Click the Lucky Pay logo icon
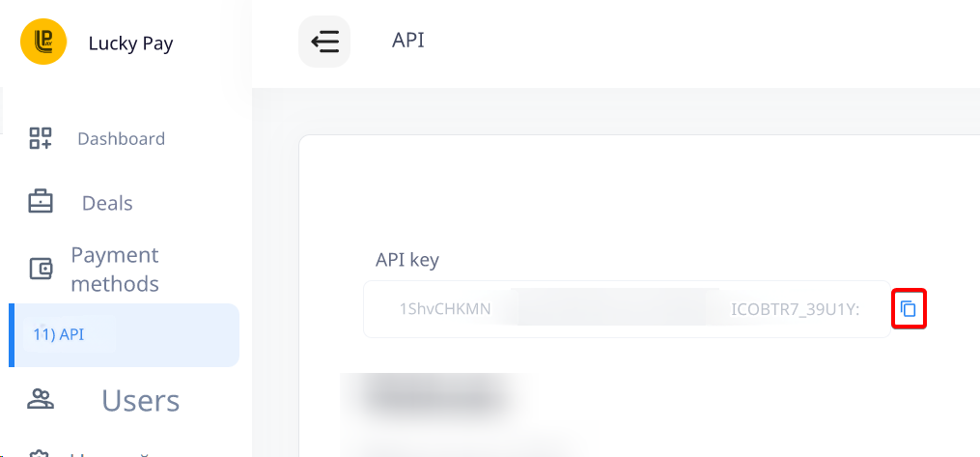980x457 pixels. pos(43,42)
